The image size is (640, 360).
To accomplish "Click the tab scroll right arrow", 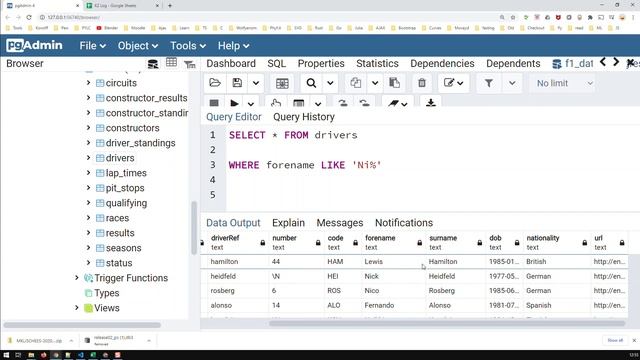I will (x=616, y=62).
